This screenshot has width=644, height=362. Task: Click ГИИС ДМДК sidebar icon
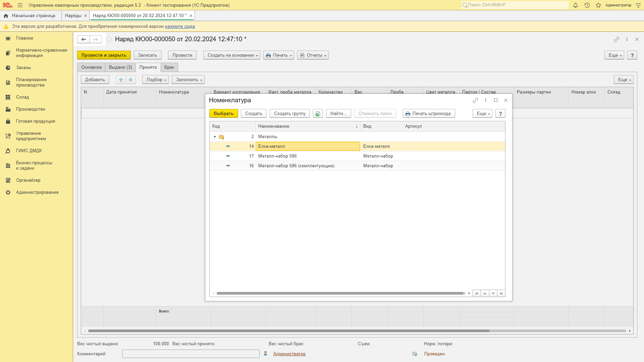coord(8,151)
